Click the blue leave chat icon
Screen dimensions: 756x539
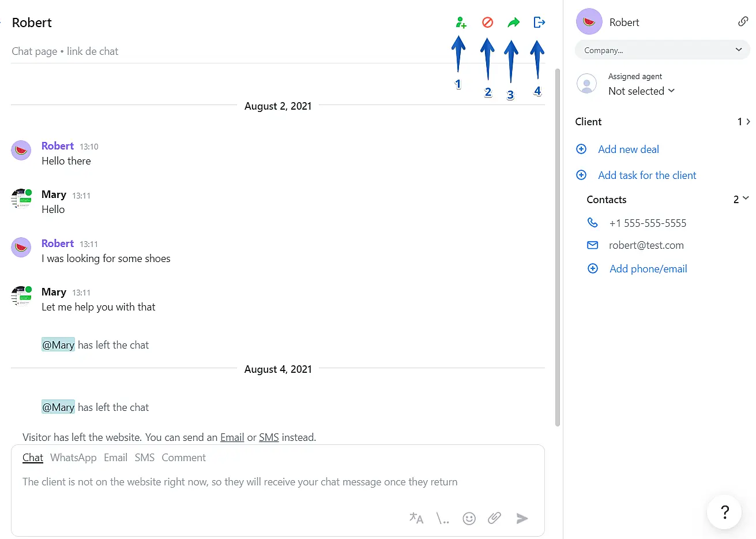click(539, 23)
